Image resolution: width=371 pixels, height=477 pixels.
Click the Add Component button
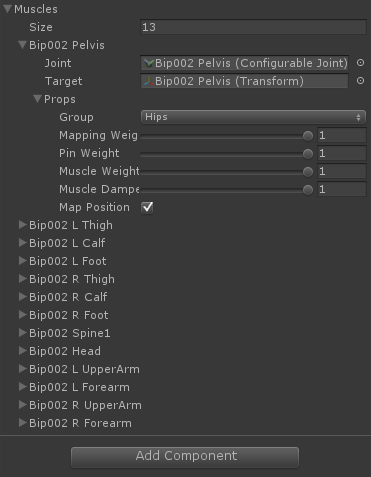coord(185,457)
